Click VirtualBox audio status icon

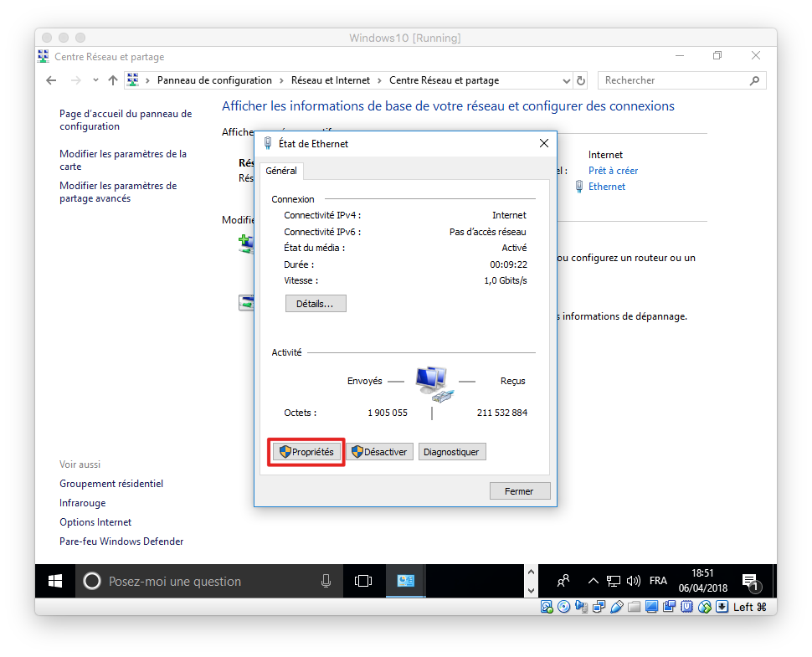pyautogui.click(x=582, y=607)
